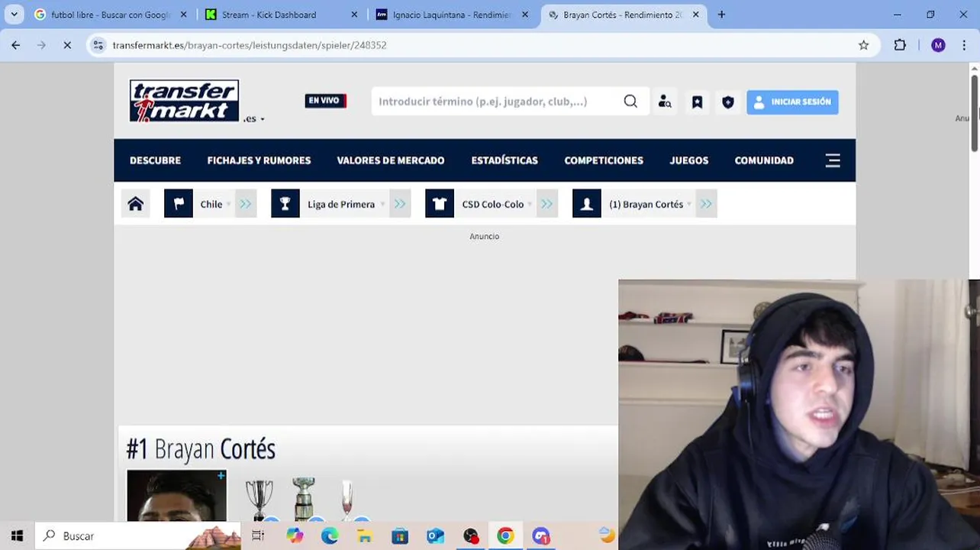Click the first silver trophy icon
The image size is (980, 550).
click(260, 499)
